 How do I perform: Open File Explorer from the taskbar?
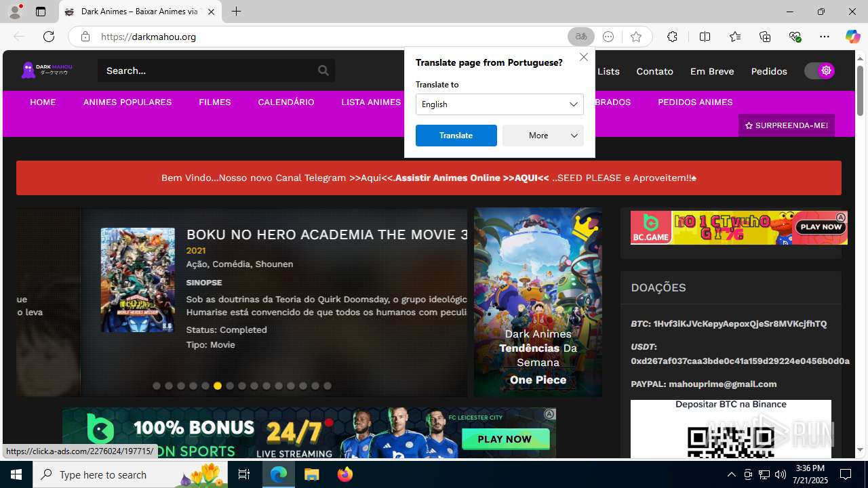(312, 474)
